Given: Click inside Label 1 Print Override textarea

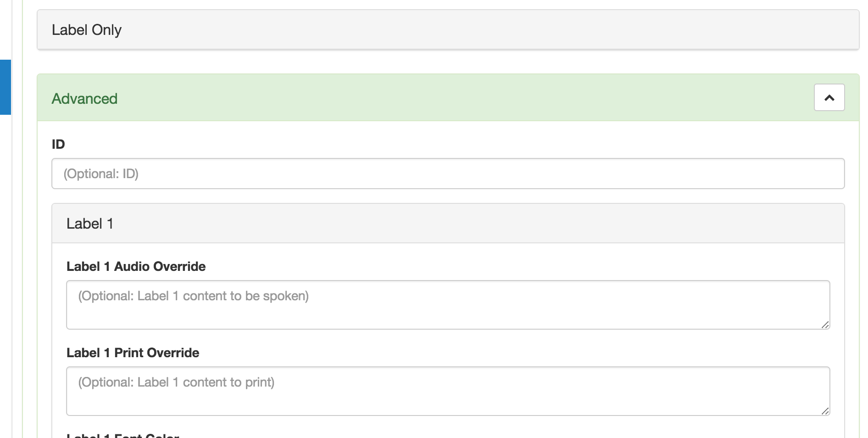Looking at the screenshot, I should [x=448, y=391].
